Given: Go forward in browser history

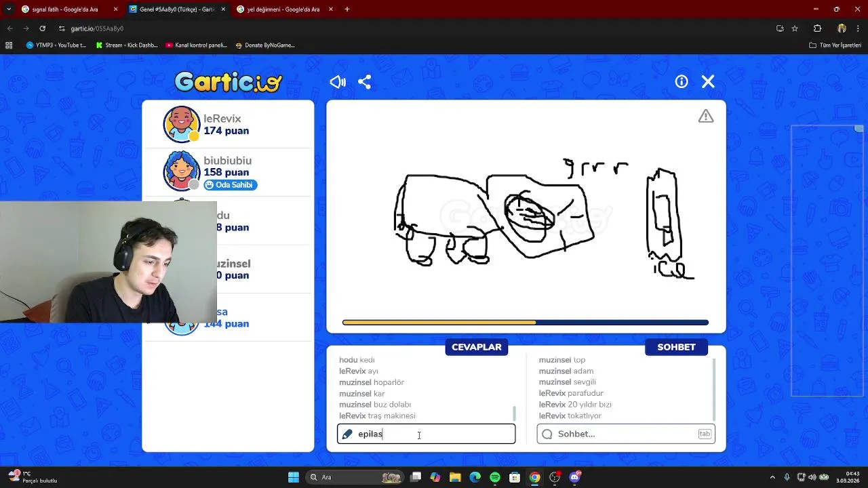Looking at the screenshot, I should [26, 28].
